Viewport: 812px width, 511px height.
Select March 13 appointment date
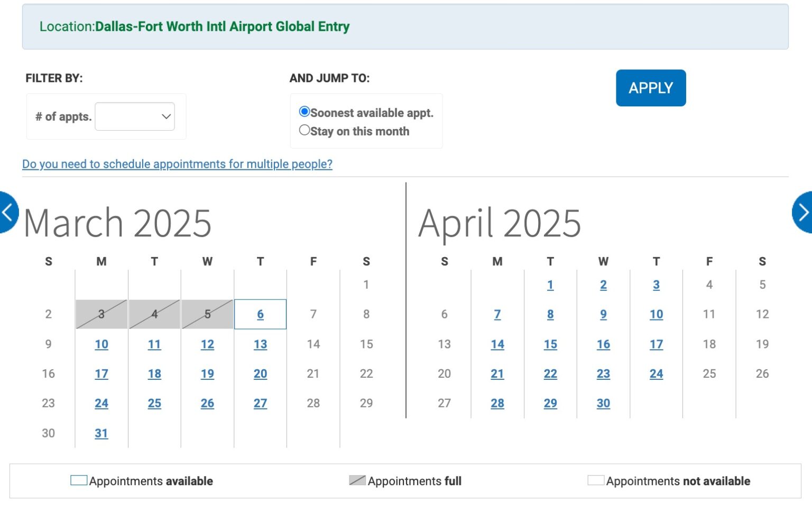pos(260,344)
